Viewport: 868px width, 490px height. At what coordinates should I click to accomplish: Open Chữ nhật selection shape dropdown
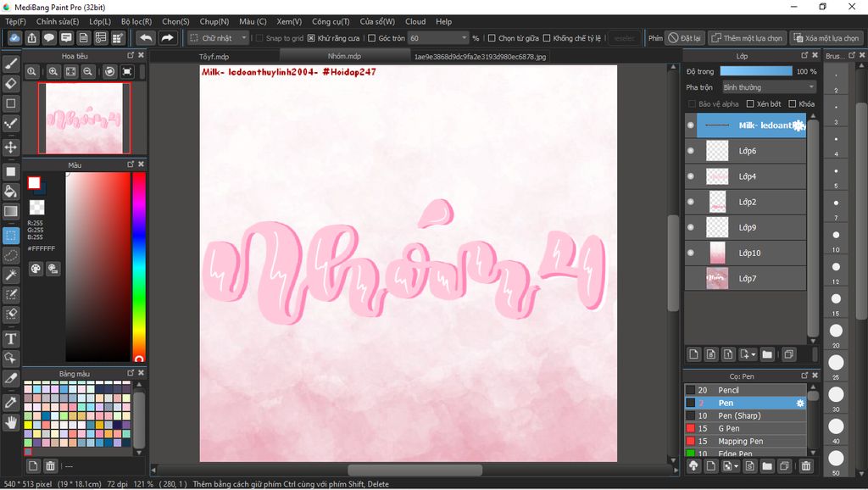click(x=218, y=37)
